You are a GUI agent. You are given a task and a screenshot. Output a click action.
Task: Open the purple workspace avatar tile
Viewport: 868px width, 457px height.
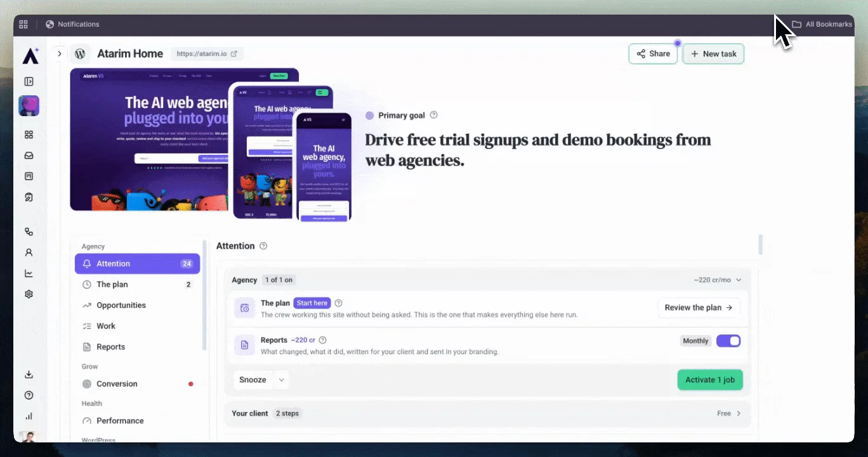(29, 106)
